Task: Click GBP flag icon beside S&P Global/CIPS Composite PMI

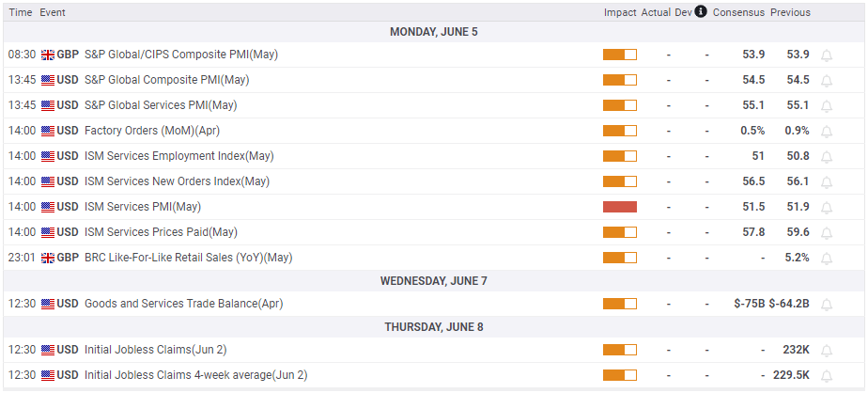Action: tap(48, 55)
